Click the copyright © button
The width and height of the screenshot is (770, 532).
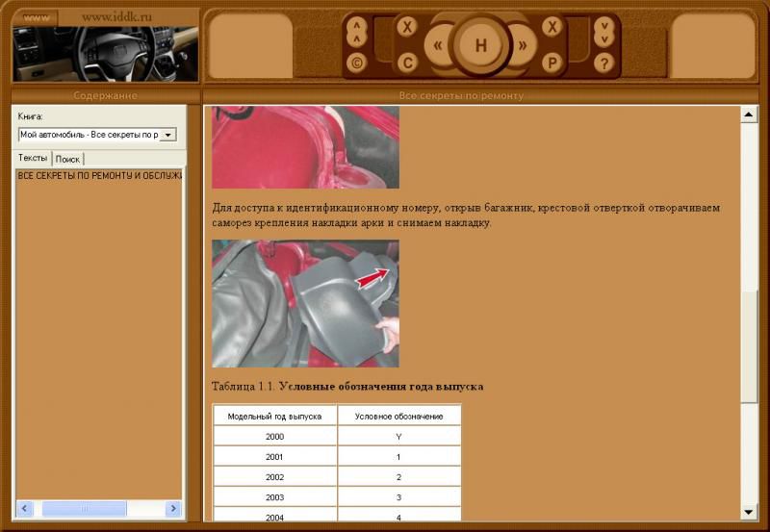(357, 63)
